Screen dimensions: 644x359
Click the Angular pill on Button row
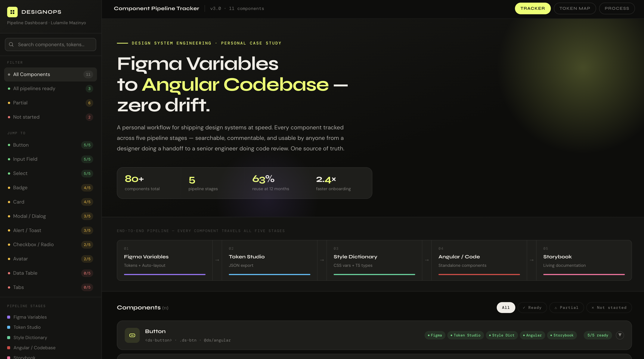532,336
